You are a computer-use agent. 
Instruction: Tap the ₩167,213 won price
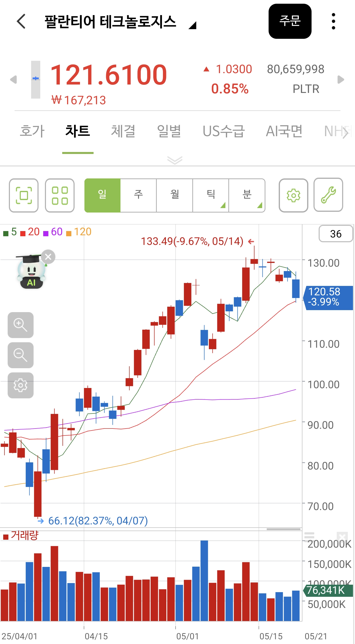(x=79, y=100)
